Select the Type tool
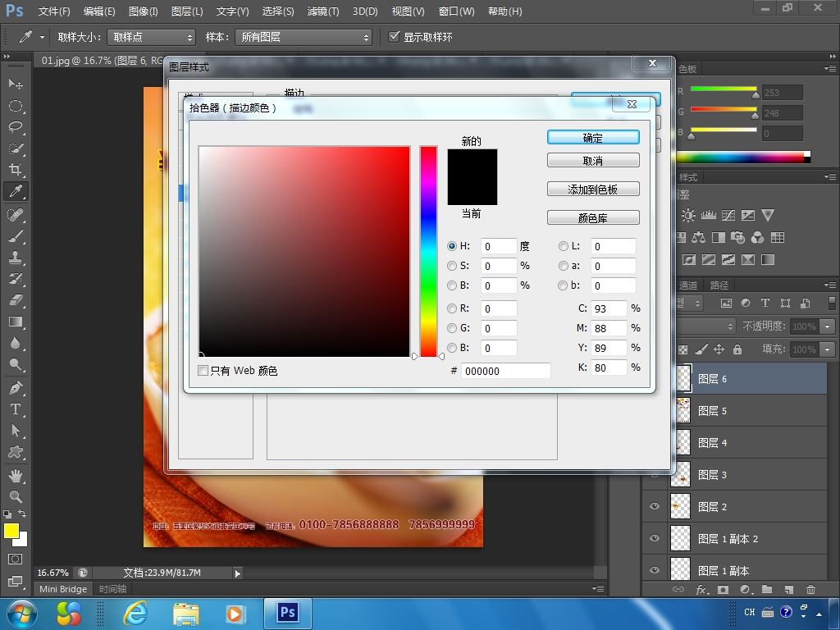This screenshot has height=630, width=840. (x=15, y=409)
